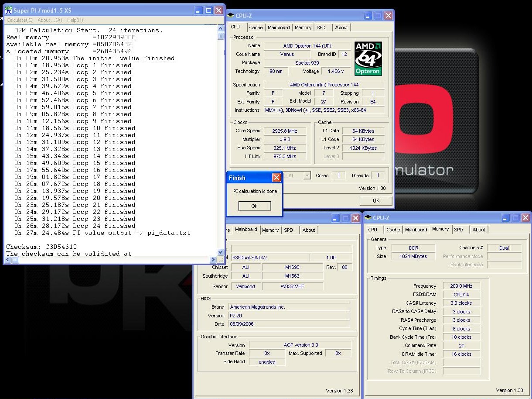The image size is (532, 399).
Task: Click the Level 2 cache value 1024 KBytes
Action: [x=363, y=148]
